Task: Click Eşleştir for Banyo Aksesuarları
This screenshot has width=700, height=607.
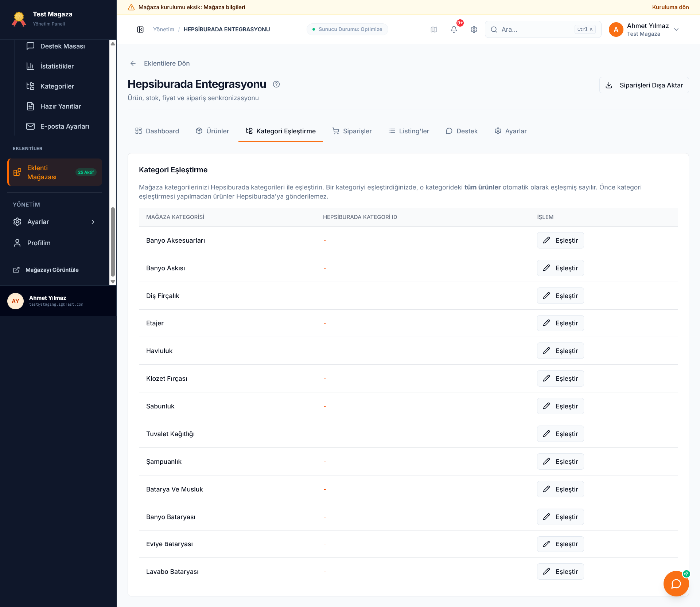Action: [x=560, y=240]
